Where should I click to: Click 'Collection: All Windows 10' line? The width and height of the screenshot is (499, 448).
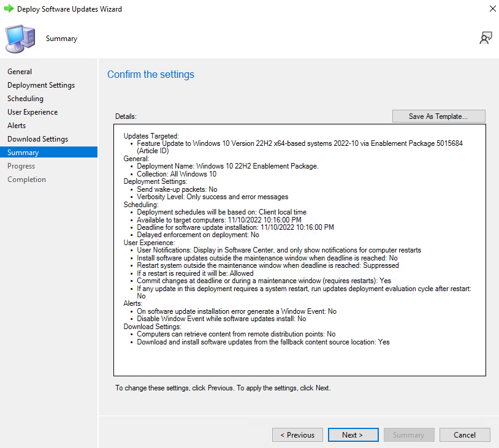pos(177,174)
